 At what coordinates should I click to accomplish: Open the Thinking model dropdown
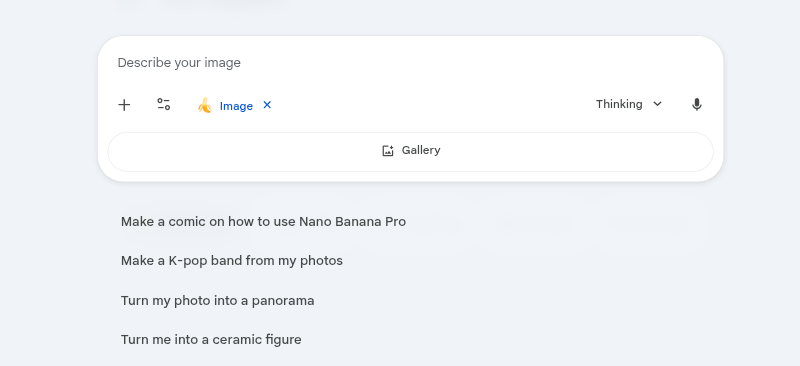point(629,104)
